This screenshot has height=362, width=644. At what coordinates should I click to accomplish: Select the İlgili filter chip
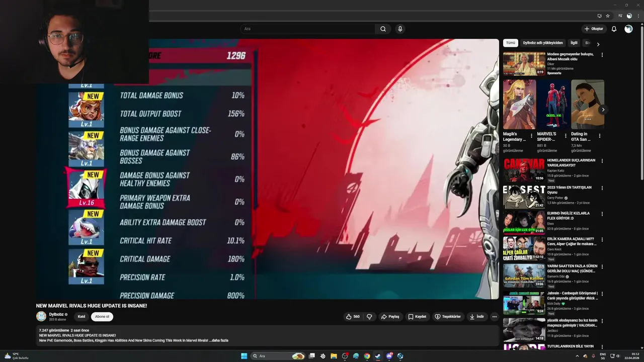click(x=574, y=43)
